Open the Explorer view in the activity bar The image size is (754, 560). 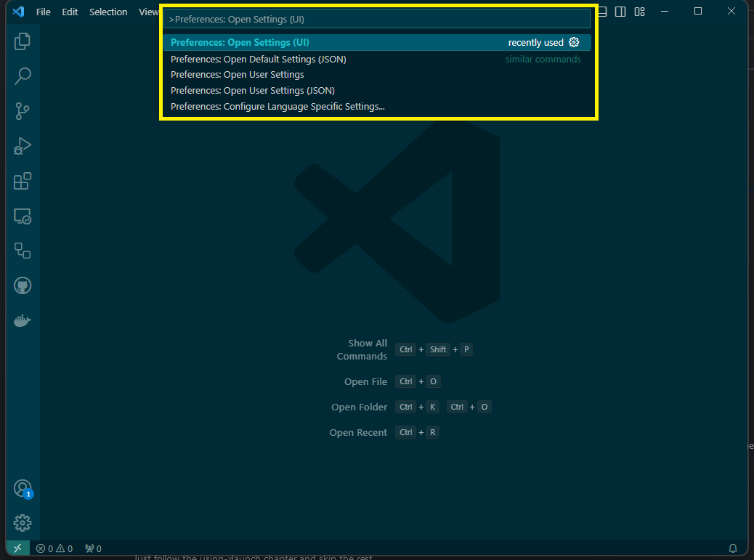tap(23, 41)
